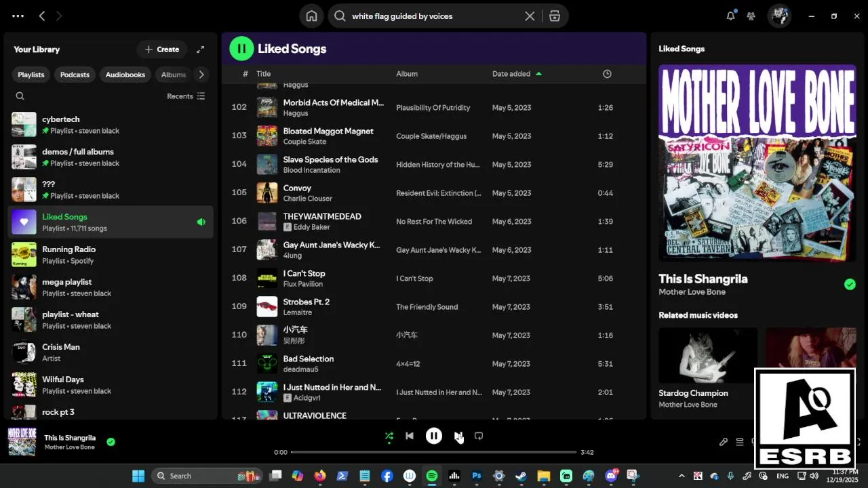This screenshot has height=488, width=868.
Task: Open the album link The Friendly Sound
Action: [x=427, y=307]
